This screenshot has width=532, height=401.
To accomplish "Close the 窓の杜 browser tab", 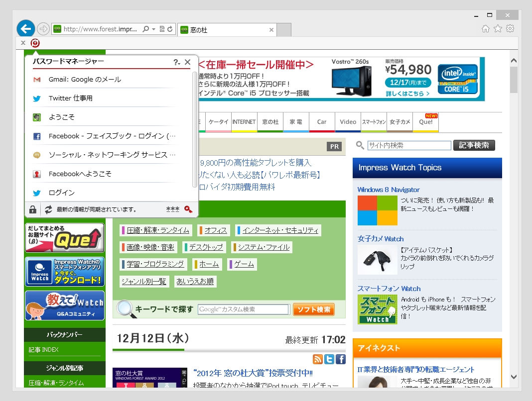I will pos(271,30).
